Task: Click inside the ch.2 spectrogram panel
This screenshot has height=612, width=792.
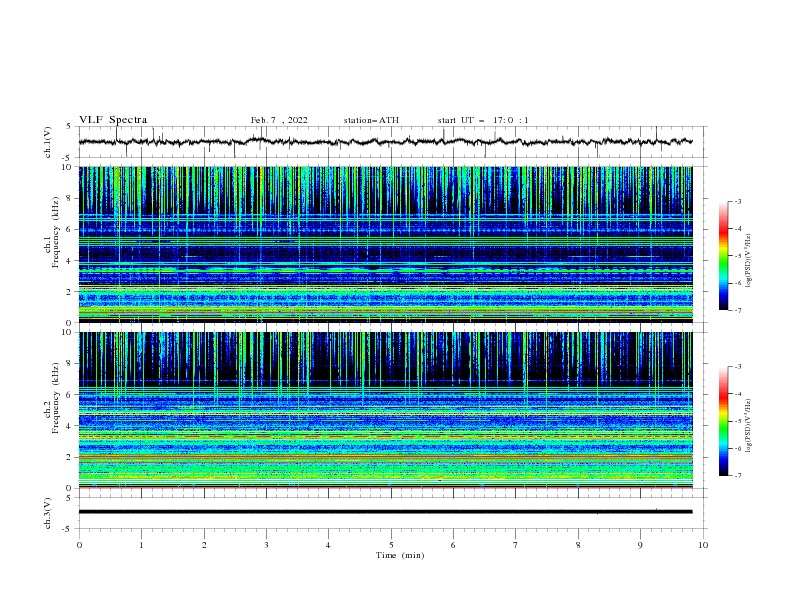Action: click(385, 410)
